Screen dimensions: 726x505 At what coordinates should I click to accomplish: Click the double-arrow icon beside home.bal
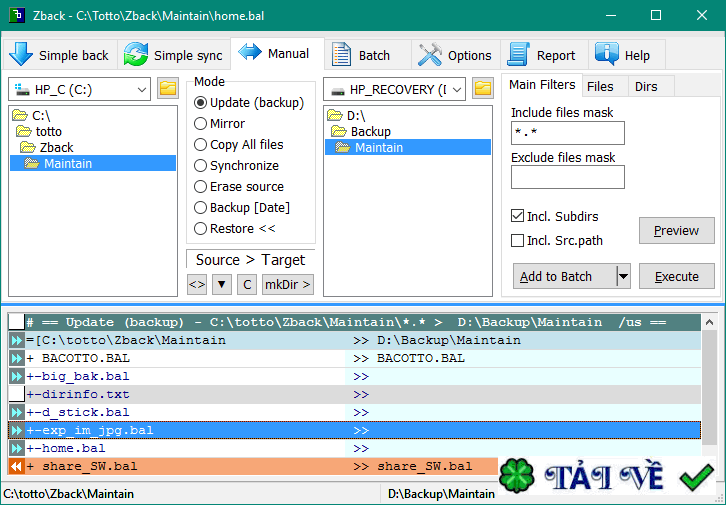(x=16, y=449)
